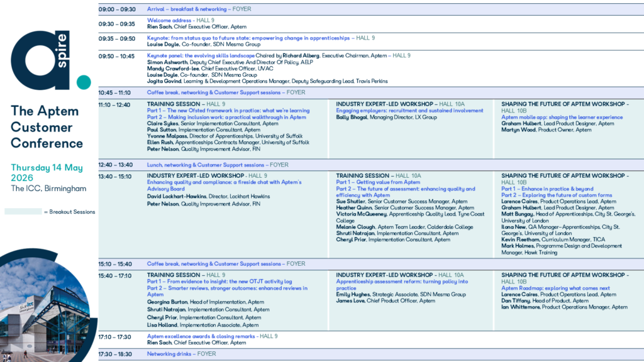
Task: Click speaker 'David Lockhart-Hawkins, Director, Lockhart Hawkins'
Action: pos(208,196)
